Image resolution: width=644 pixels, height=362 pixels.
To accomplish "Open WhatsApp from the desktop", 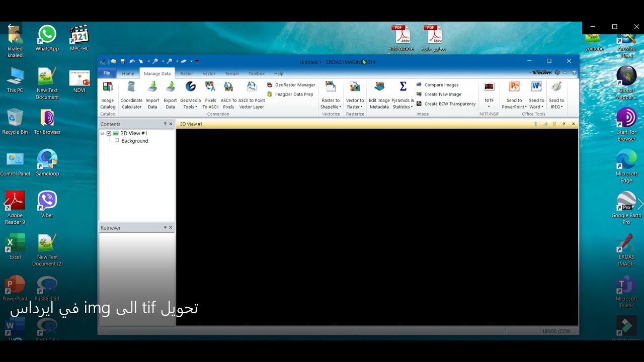I will coord(47,39).
